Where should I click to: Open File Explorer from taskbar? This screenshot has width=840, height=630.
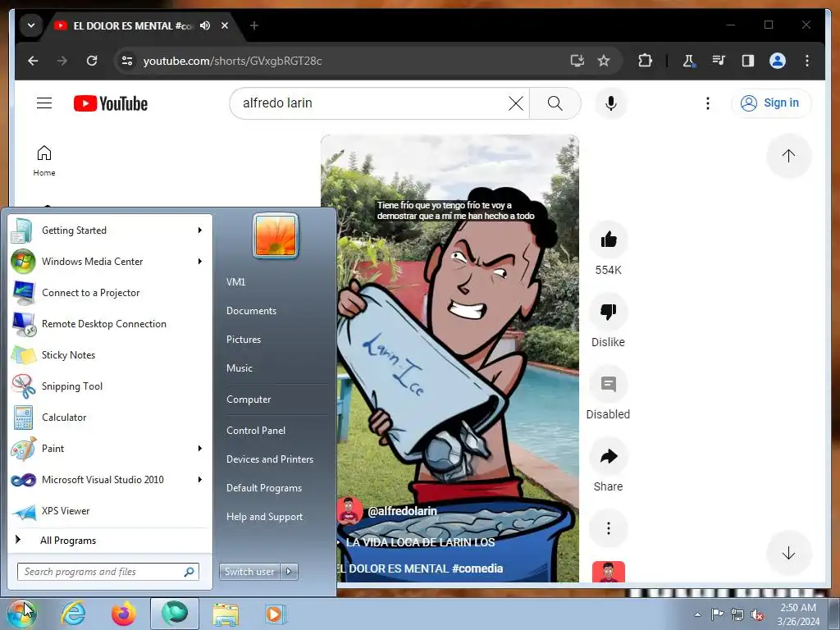pyautogui.click(x=226, y=614)
